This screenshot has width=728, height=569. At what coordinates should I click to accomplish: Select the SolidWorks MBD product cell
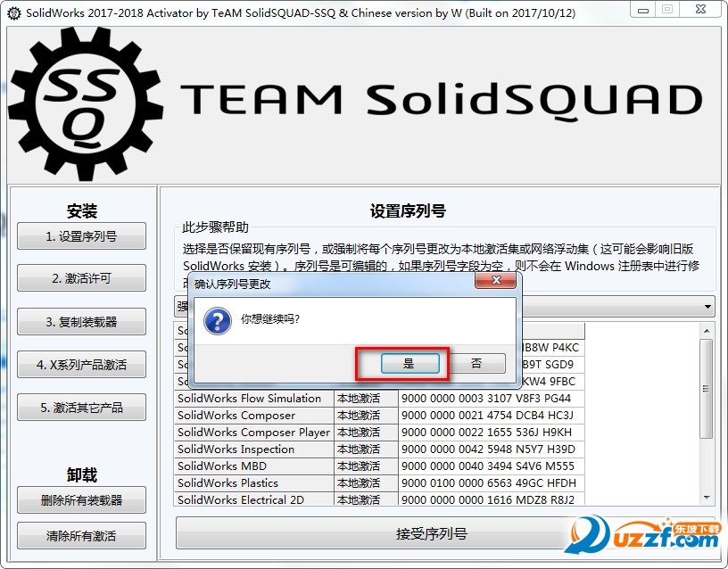coord(254,466)
